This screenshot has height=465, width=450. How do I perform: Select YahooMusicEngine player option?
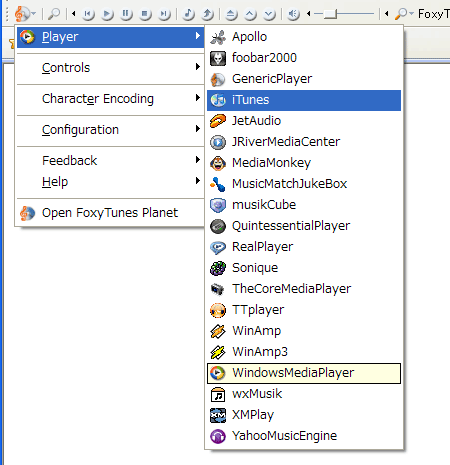pyautogui.click(x=304, y=436)
